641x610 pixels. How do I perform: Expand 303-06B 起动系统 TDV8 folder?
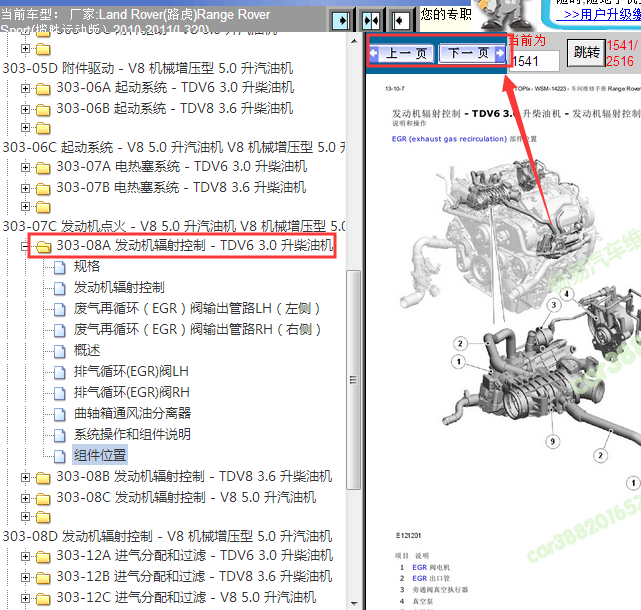pos(25,109)
